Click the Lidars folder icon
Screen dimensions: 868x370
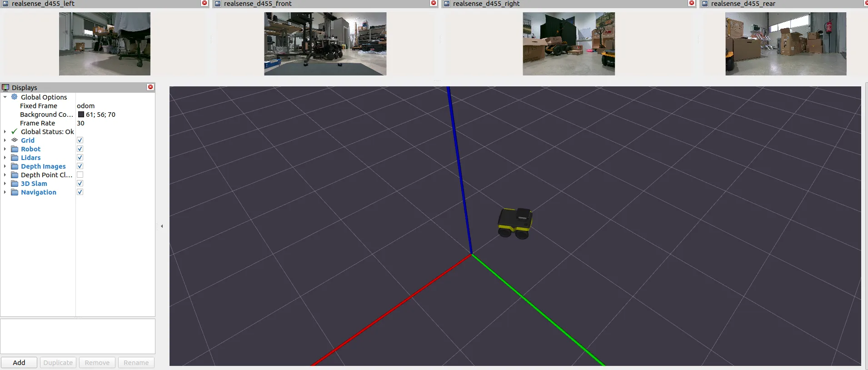click(x=15, y=158)
